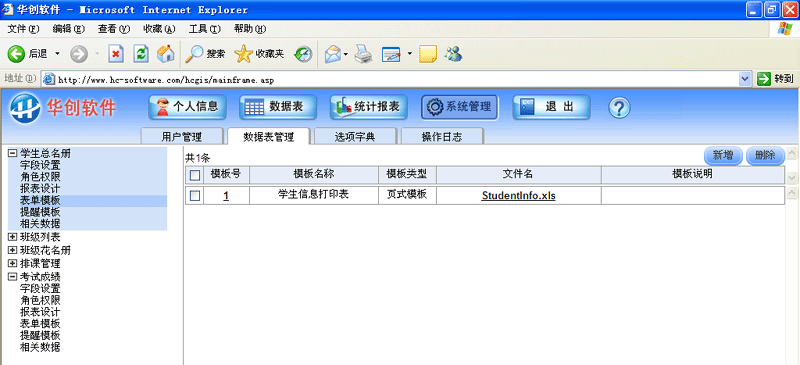Open the 编辑(E) menu
Screen dimensions: 800x365
point(68,29)
